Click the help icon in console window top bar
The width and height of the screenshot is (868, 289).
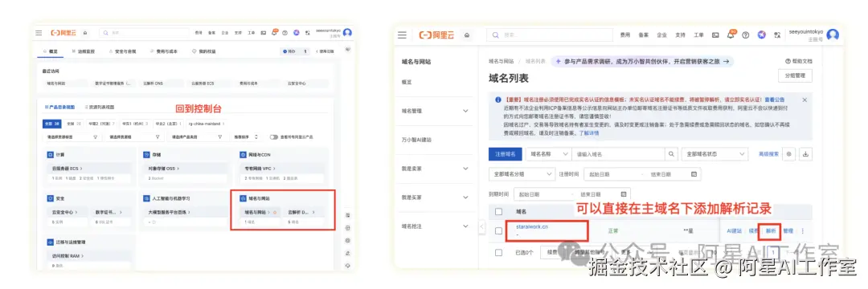click(x=285, y=33)
